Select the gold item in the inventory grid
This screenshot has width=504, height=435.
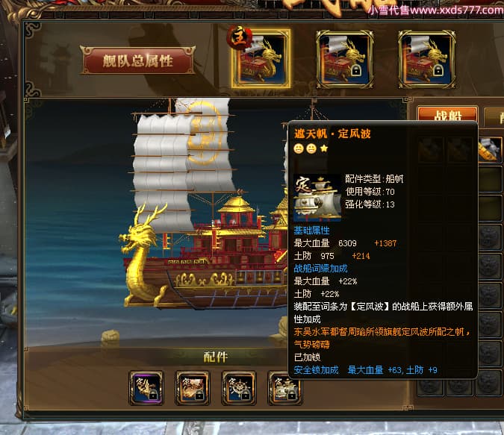490,150
